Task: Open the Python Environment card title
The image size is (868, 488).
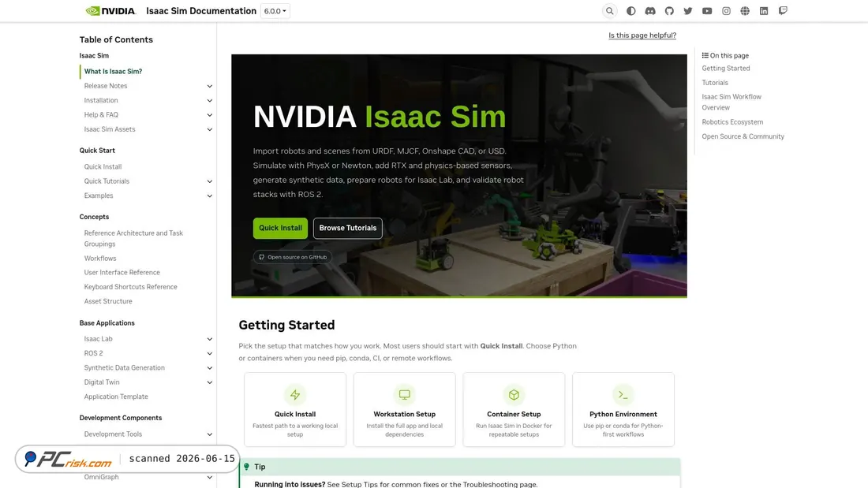Action: pyautogui.click(x=623, y=414)
